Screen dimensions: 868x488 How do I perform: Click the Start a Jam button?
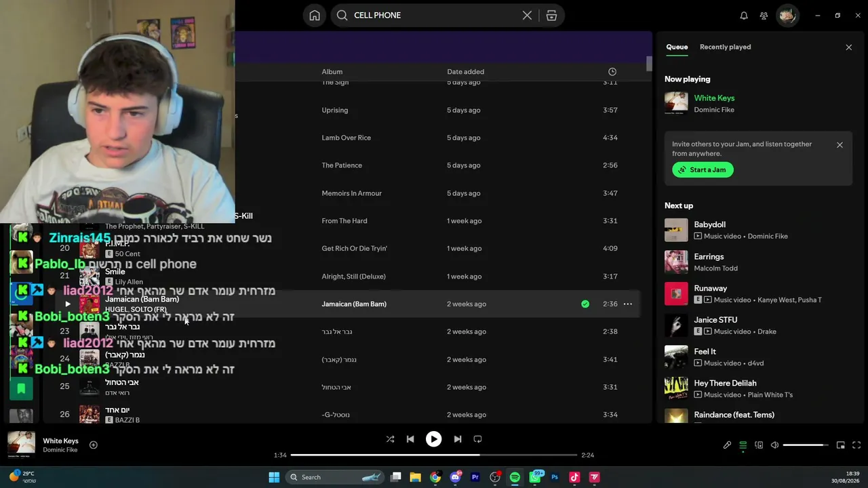[703, 170]
